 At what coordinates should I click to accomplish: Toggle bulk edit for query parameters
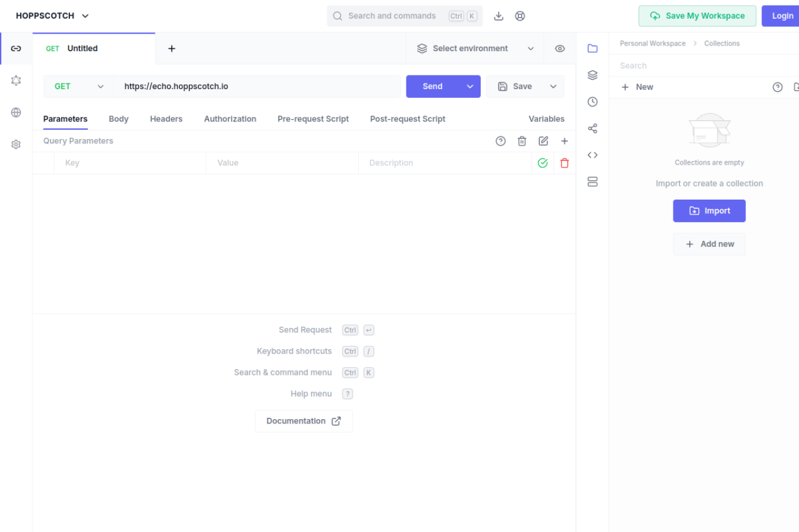click(x=543, y=141)
